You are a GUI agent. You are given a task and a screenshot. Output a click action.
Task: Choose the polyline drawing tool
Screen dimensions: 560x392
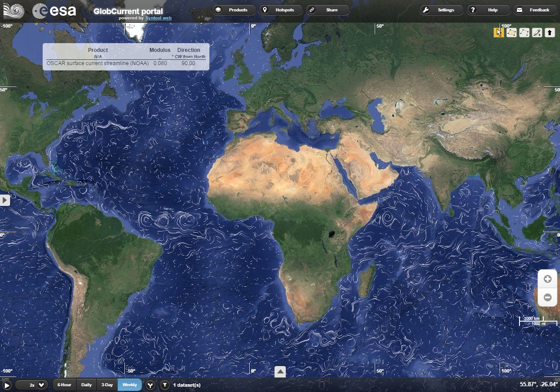pyautogui.click(x=524, y=33)
